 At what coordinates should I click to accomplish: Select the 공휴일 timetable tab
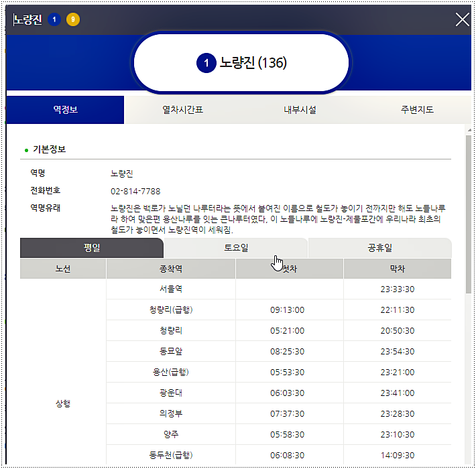click(379, 248)
